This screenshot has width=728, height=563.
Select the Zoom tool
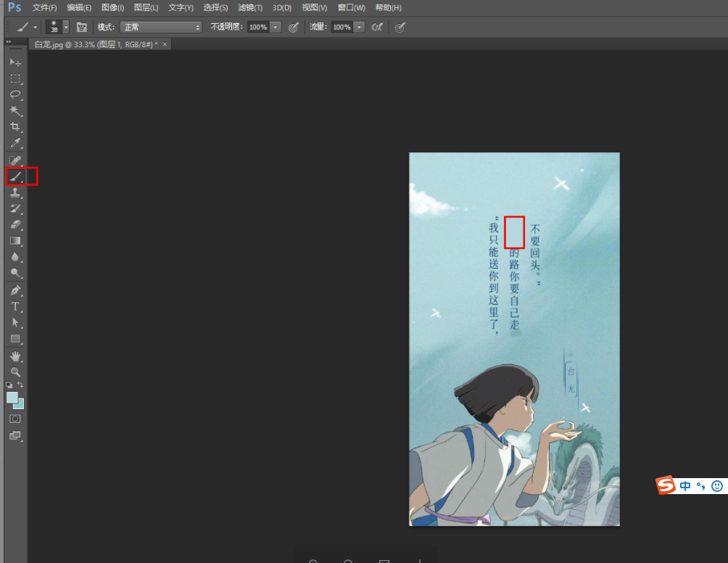(15, 372)
